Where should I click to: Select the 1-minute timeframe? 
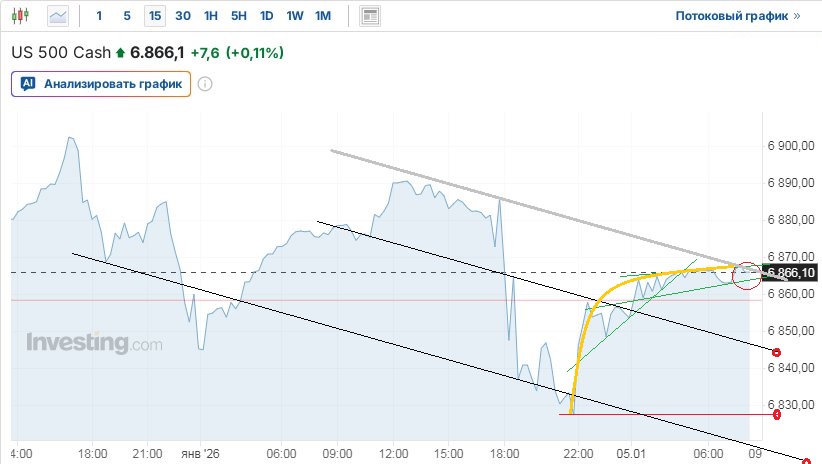(x=98, y=16)
